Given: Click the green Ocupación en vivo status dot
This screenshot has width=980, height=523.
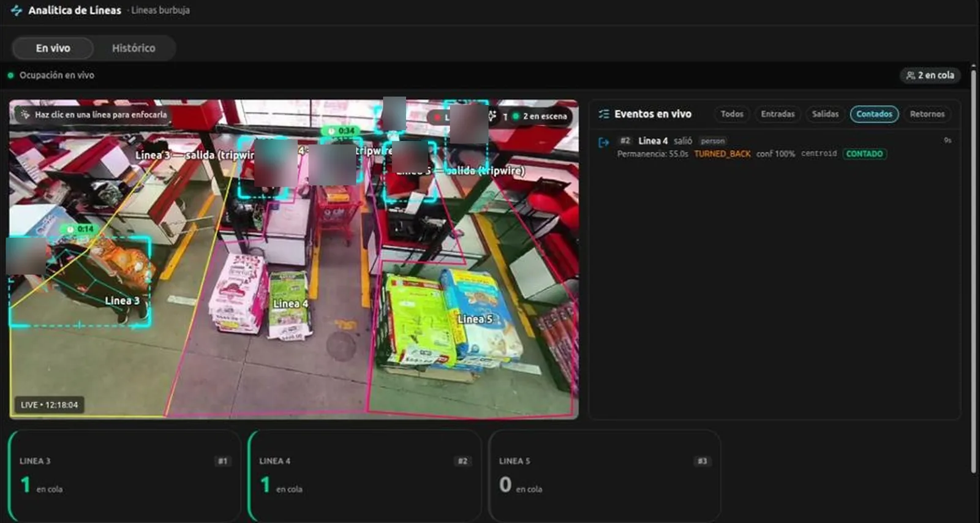Looking at the screenshot, I should [x=10, y=75].
